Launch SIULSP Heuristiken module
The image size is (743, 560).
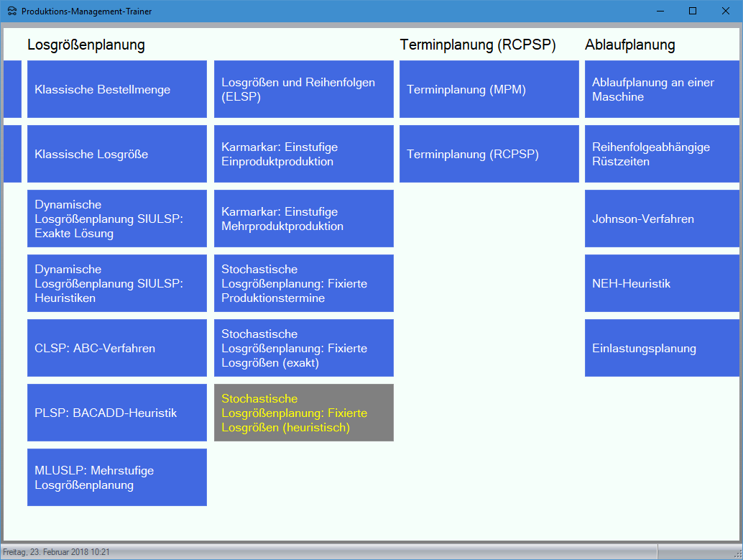click(x=117, y=283)
